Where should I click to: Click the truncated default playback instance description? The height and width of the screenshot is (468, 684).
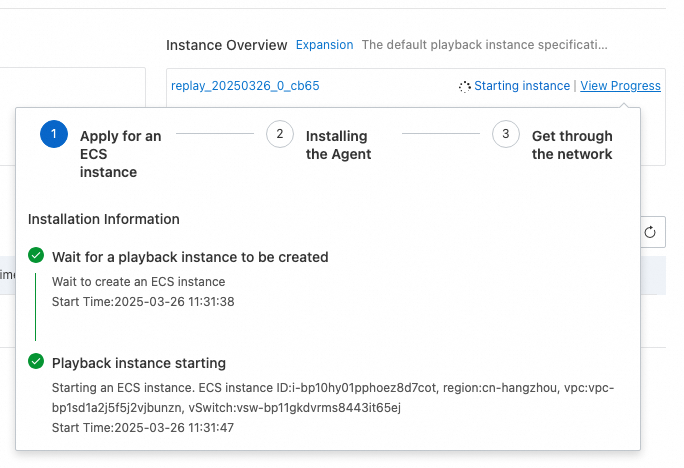coord(484,45)
